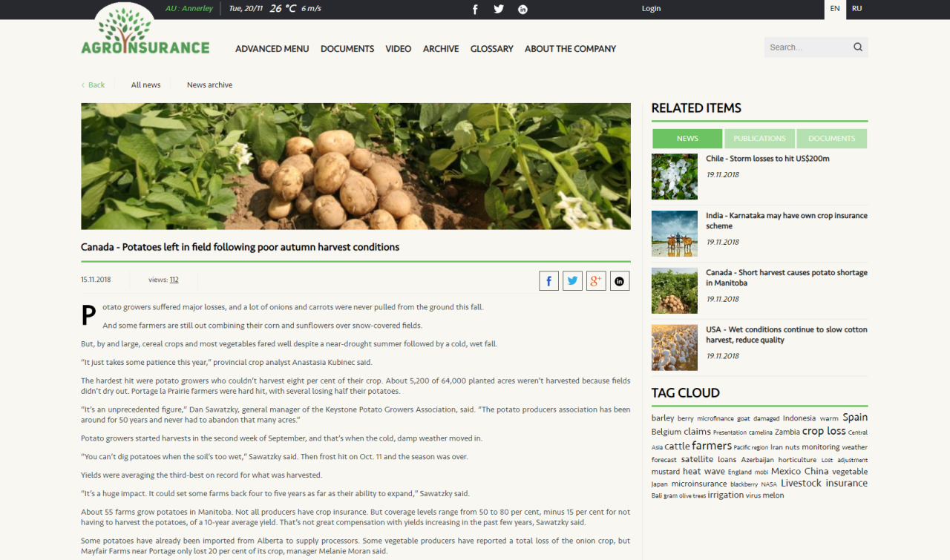Select the horticulture tag
The width and height of the screenshot is (950, 560).
coord(797,460)
